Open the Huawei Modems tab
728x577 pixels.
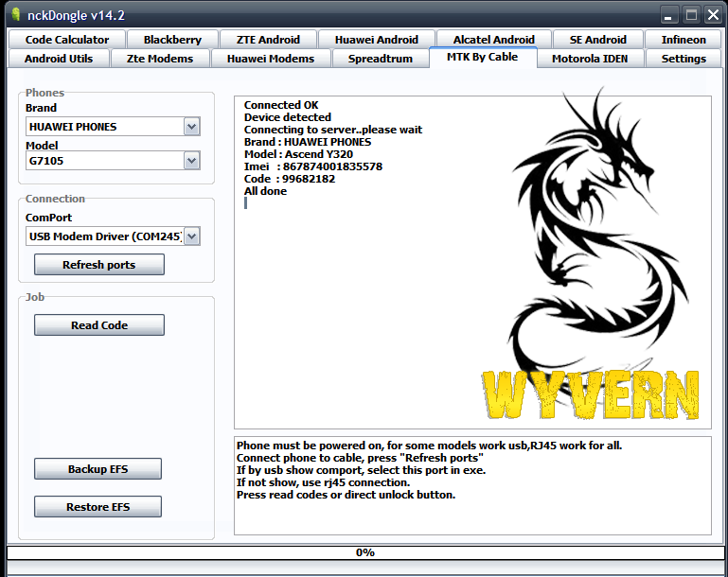tap(271, 59)
